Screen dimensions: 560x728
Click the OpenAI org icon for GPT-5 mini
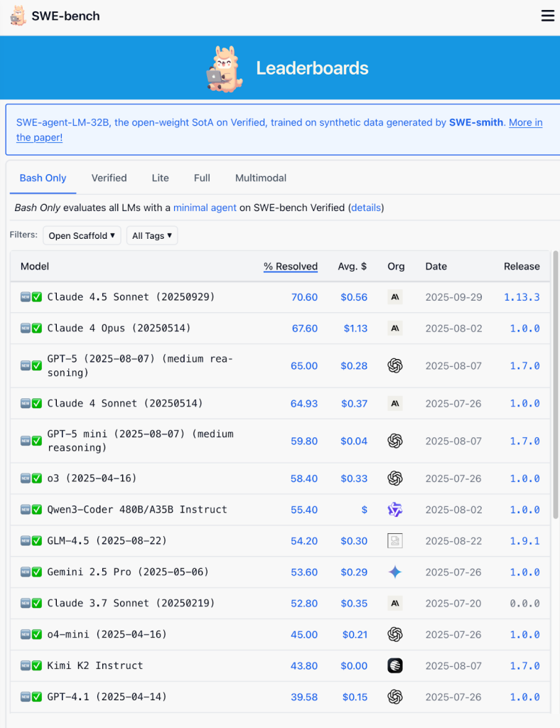(x=395, y=441)
